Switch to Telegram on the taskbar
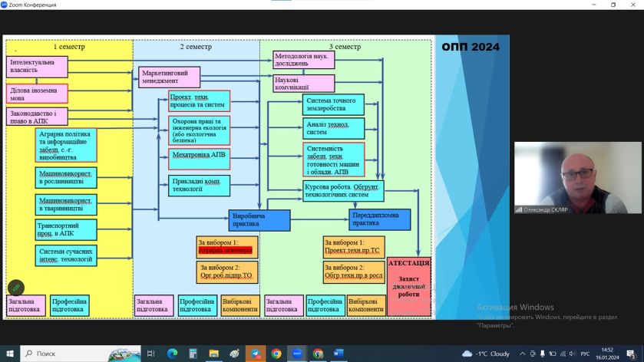644x362 pixels. coord(256,354)
